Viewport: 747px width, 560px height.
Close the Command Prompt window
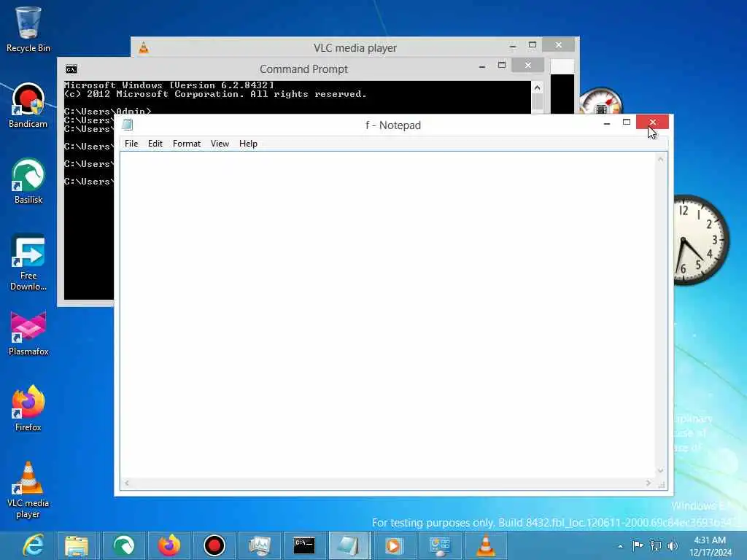528,65
